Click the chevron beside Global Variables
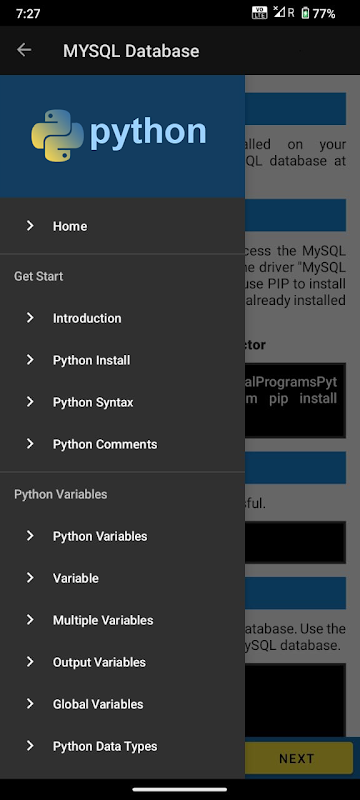 click(x=30, y=704)
